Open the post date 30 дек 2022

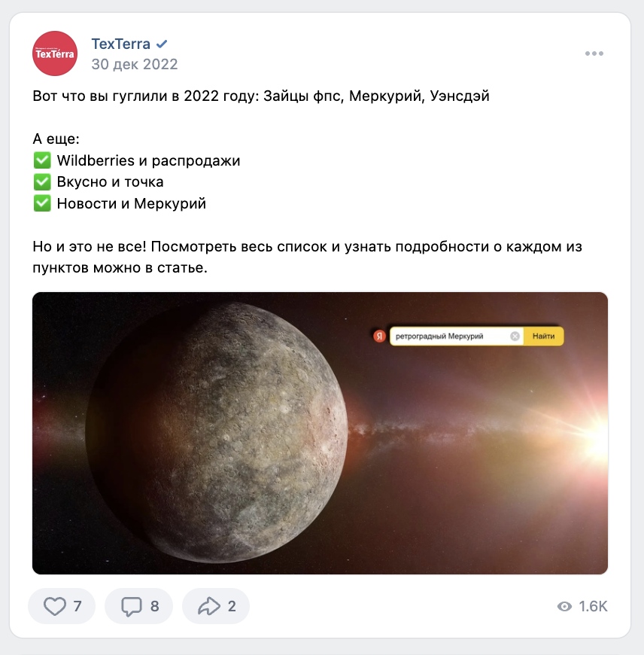(135, 64)
